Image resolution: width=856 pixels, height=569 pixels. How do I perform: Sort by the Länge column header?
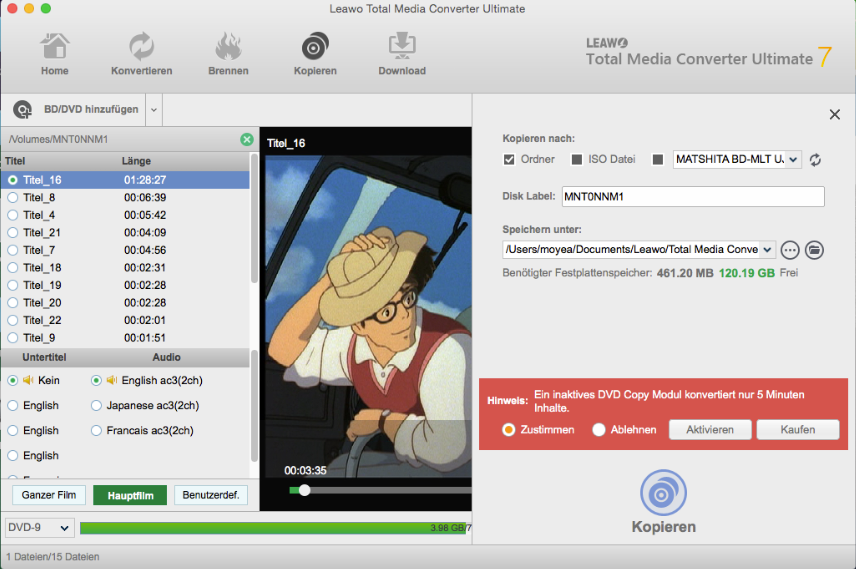(x=136, y=161)
